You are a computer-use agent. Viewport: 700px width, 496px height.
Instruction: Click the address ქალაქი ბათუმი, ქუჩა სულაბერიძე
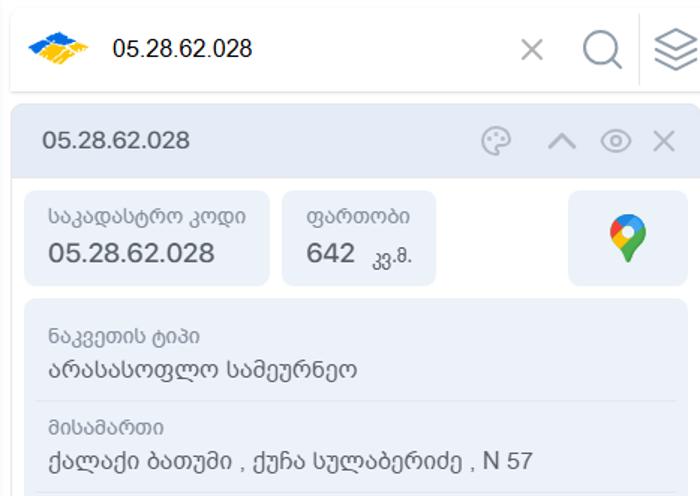[290, 461]
